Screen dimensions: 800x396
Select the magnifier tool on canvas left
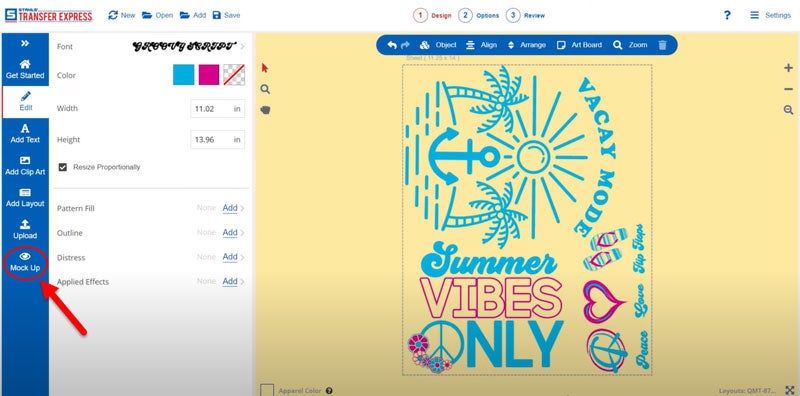pyautogui.click(x=265, y=89)
